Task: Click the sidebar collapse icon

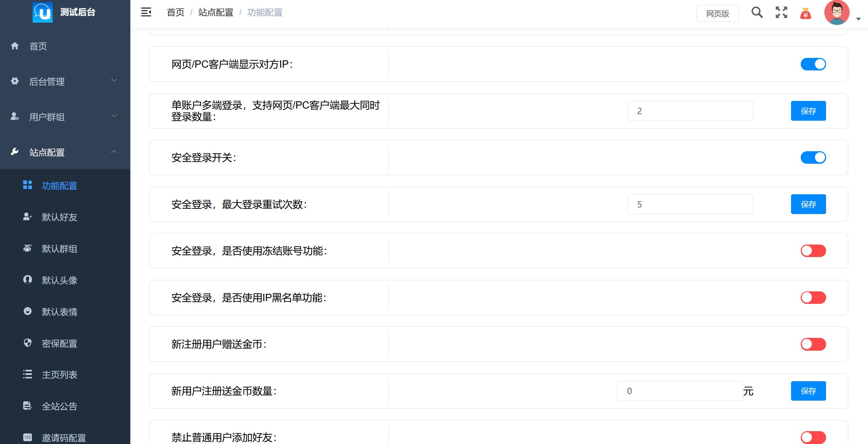Action: click(x=145, y=12)
